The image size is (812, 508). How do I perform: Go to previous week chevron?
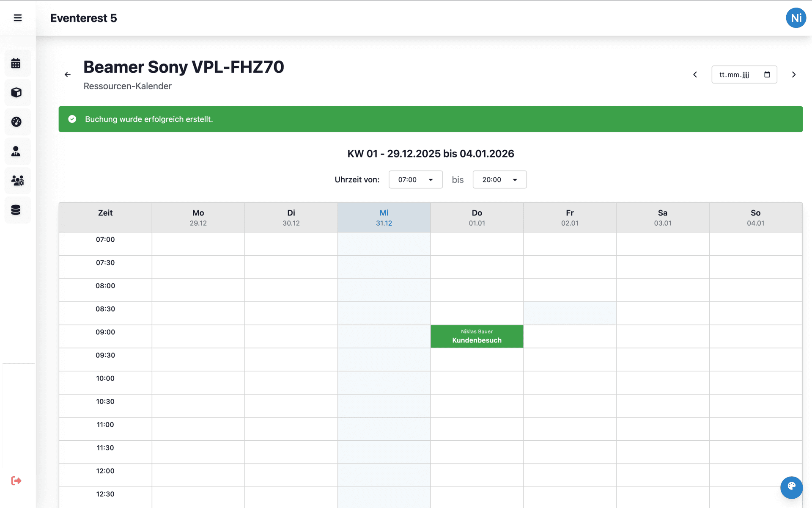coord(695,75)
